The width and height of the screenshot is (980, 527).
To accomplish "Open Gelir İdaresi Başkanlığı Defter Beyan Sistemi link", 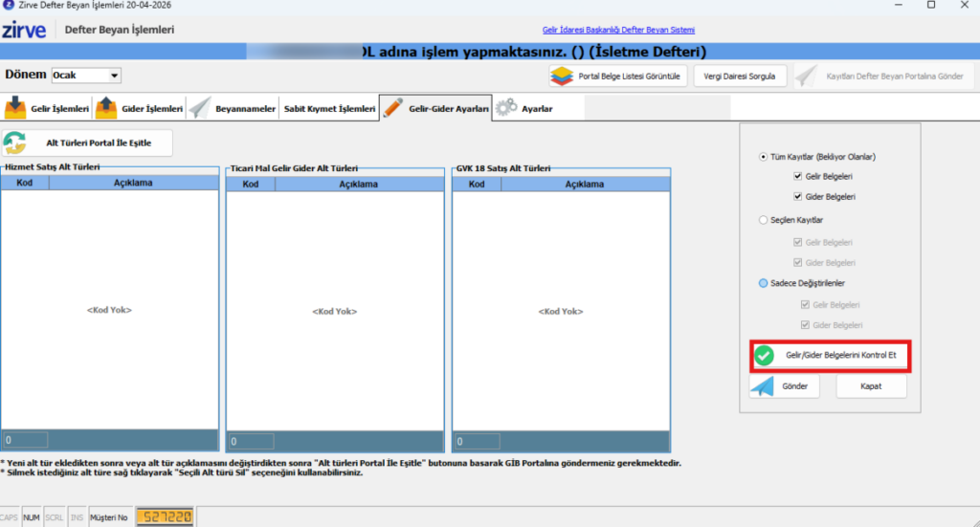I will [x=618, y=30].
